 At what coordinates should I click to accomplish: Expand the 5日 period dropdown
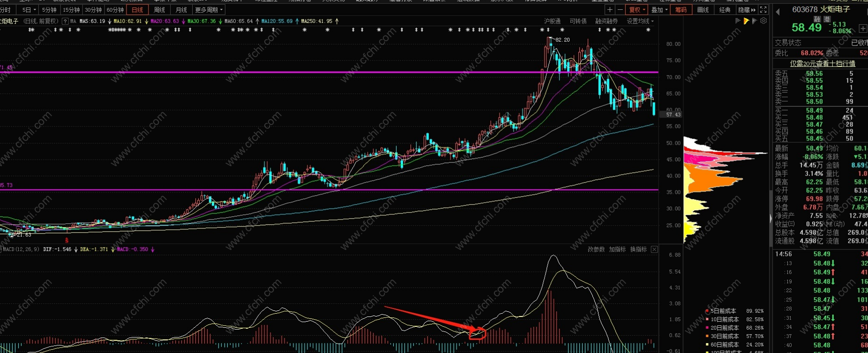[x=29, y=10]
